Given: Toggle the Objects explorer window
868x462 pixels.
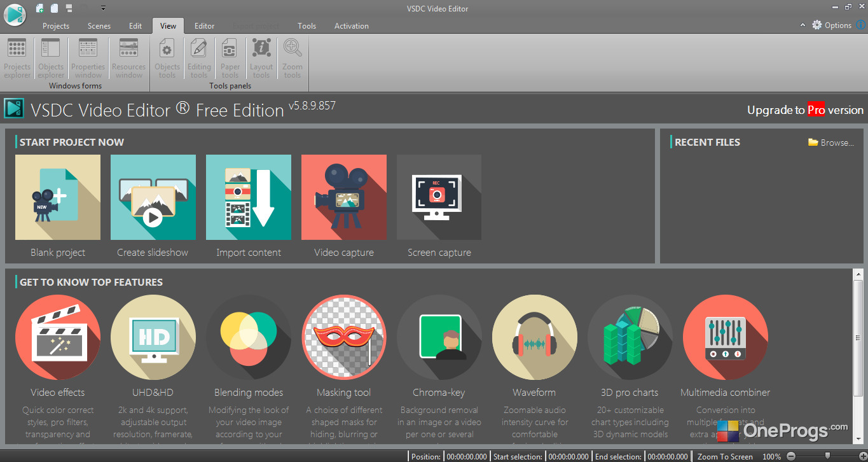Looking at the screenshot, I should point(51,59).
